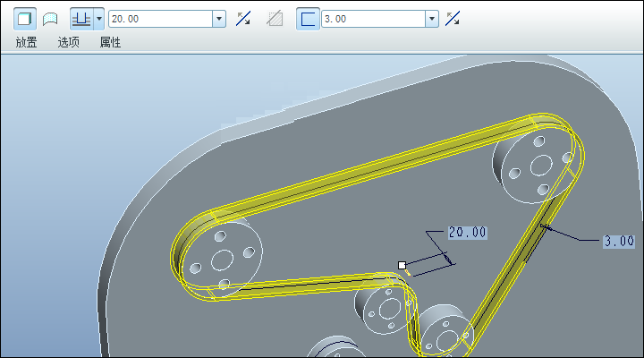Click the thickness field showing 3.00

(x=373, y=19)
